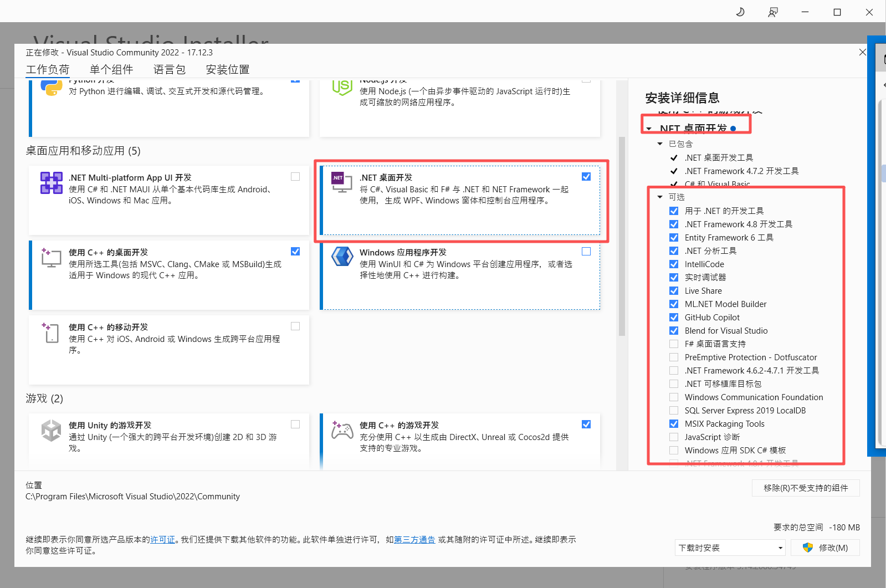Viewport: 886px width, 588px height.
Task: Uncheck 使用 C++ 的桌面开发 workload checkbox
Action: pyautogui.click(x=295, y=252)
